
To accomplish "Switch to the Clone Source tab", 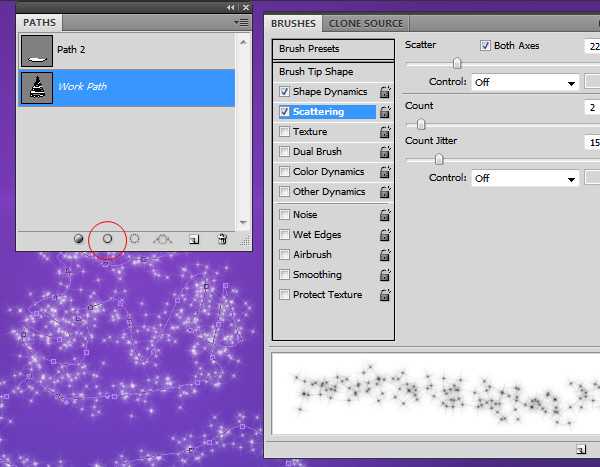I will [366, 23].
